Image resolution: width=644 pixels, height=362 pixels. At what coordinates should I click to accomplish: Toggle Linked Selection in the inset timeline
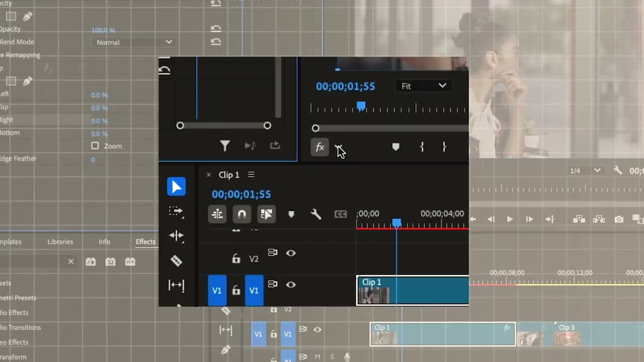coord(266,214)
